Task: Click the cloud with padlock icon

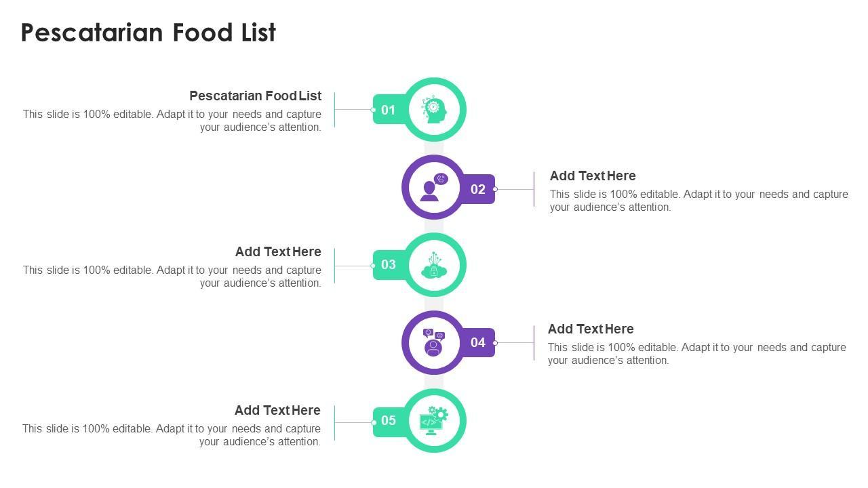Action: (x=434, y=265)
